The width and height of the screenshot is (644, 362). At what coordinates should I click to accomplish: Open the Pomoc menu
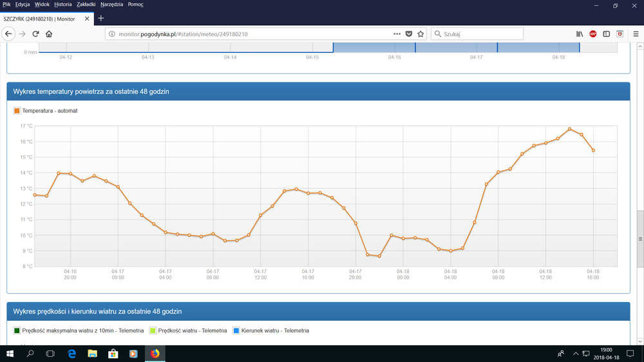(135, 4)
